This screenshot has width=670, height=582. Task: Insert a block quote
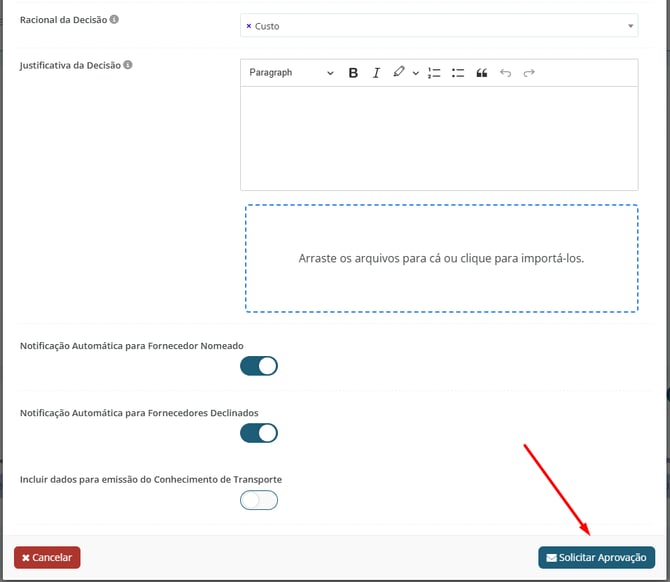(482, 73)
